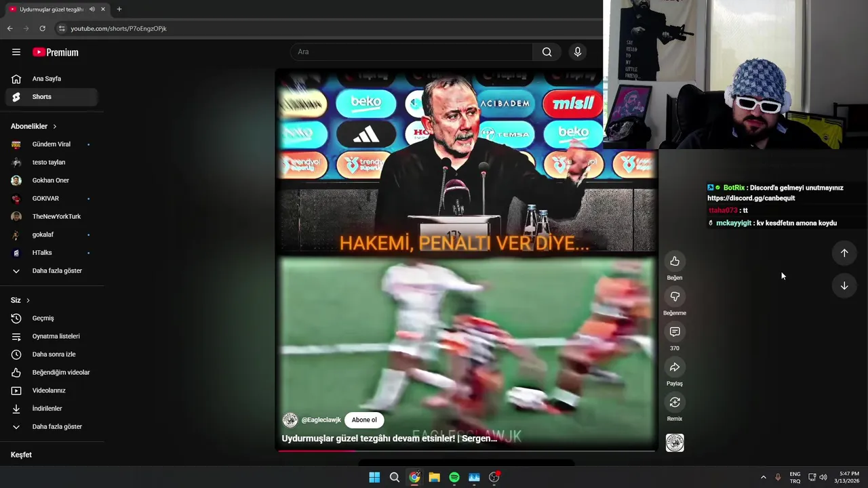Open the volume tray icon
This screenshot has height=488, width=868.
click(823, 477)
